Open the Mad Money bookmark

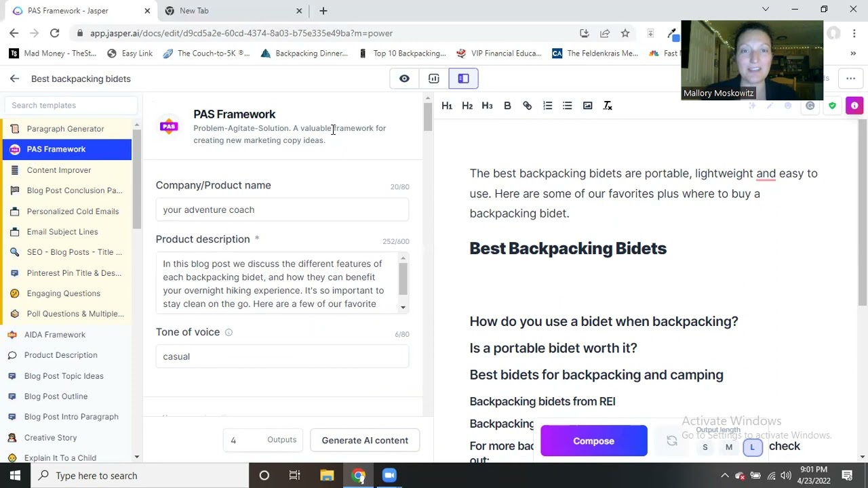pos(54,54)
